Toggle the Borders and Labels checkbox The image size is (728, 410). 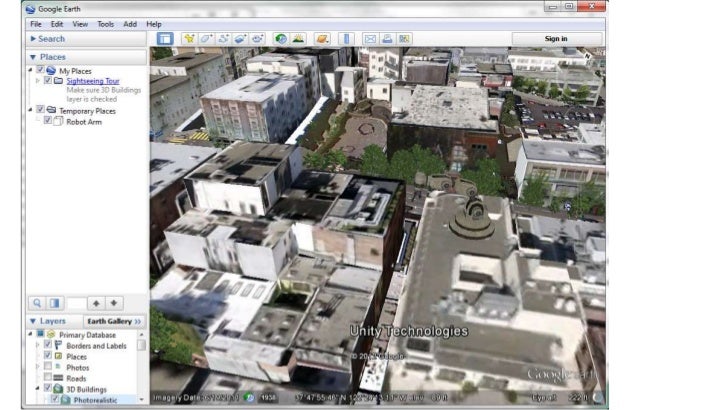[48, 345]
